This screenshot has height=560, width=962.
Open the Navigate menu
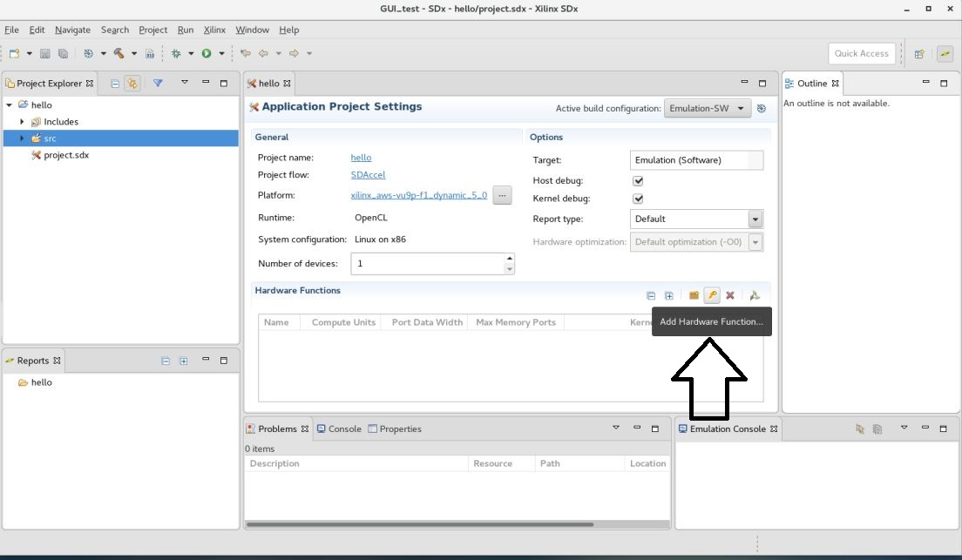[x=72, y=30]
